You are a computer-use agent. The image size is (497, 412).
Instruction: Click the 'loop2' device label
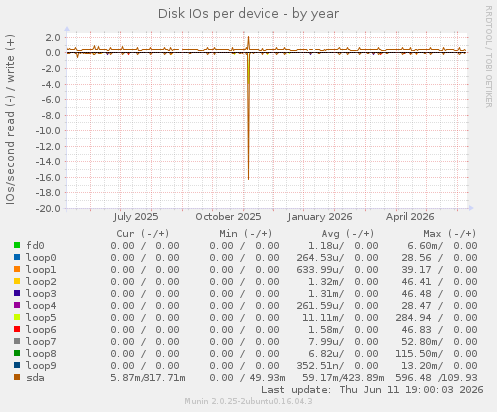pos(41,282)
